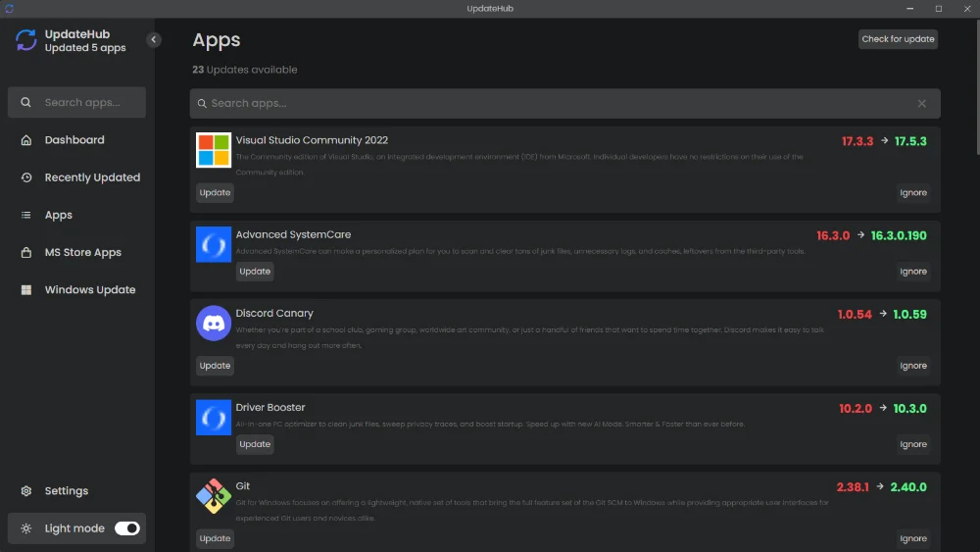
Task: Open the Dashboard page
Action: coord(73,140)
